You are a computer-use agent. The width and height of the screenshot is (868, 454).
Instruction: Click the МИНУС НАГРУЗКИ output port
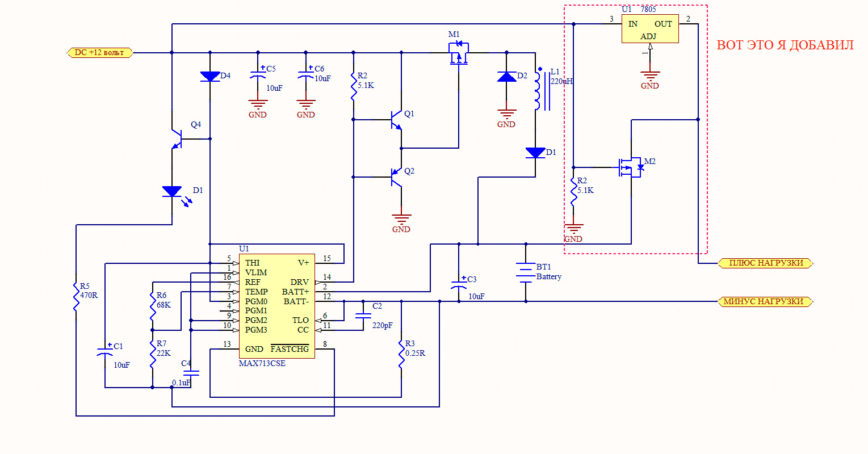tap(766, 301)
